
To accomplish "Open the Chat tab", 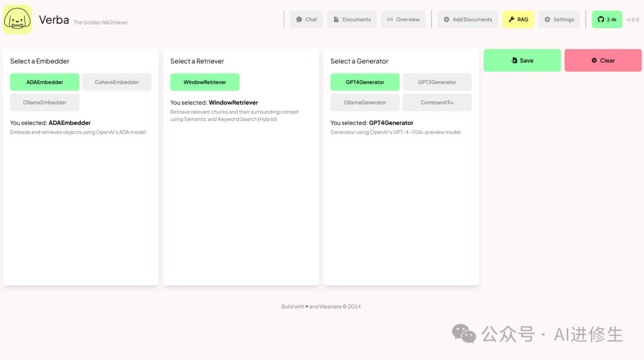I will [306, 19].
